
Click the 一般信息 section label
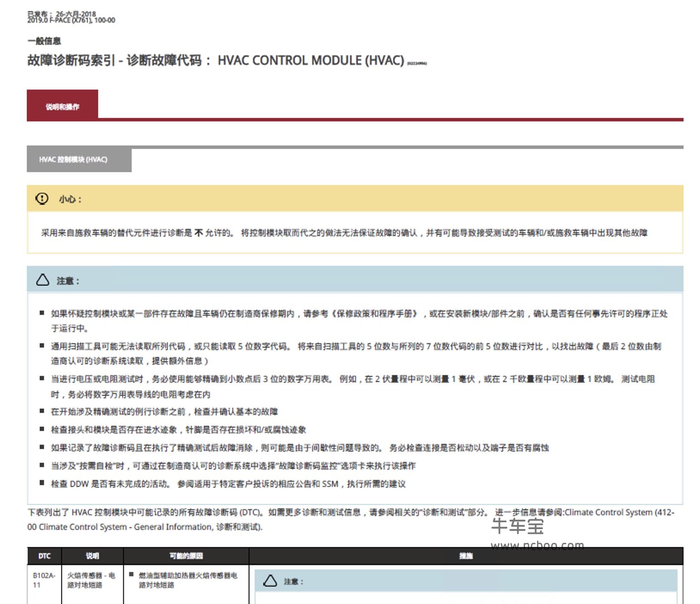(x=44, y=41)
